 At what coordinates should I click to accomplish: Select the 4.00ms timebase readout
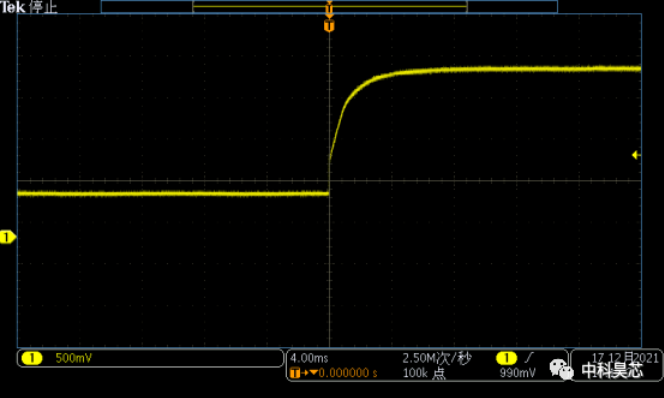[309, 358]
